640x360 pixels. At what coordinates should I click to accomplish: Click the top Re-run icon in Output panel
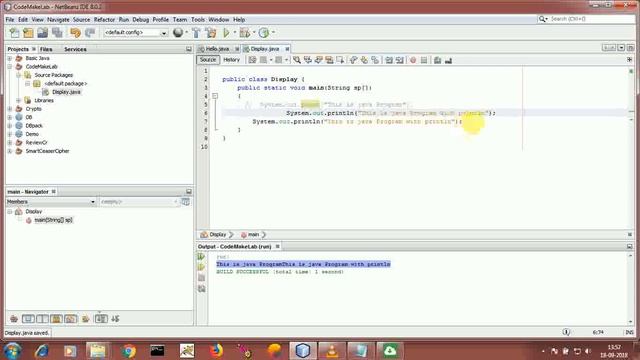click(202, 257)
